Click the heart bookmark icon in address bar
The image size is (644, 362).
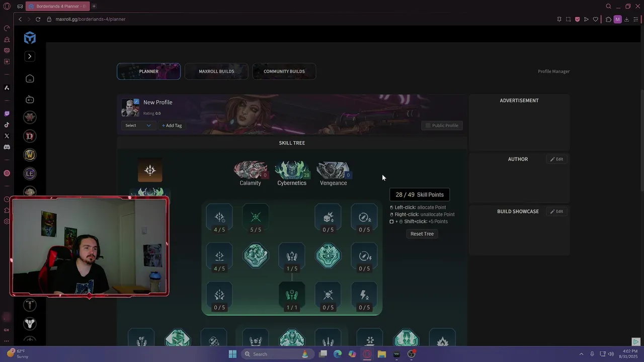[x=596, y=19]
